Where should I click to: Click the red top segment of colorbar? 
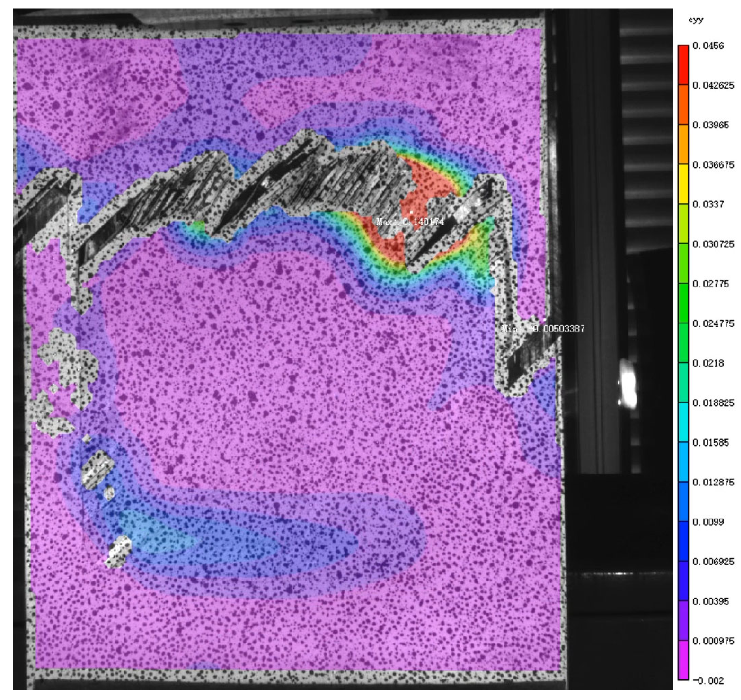coord(683,65)
